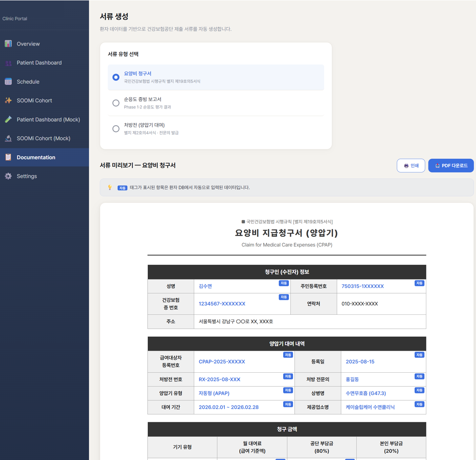Click the Clinic Portal title in sidebar
The height and width of the screenshot is (460, 476).
coord(15,19)
